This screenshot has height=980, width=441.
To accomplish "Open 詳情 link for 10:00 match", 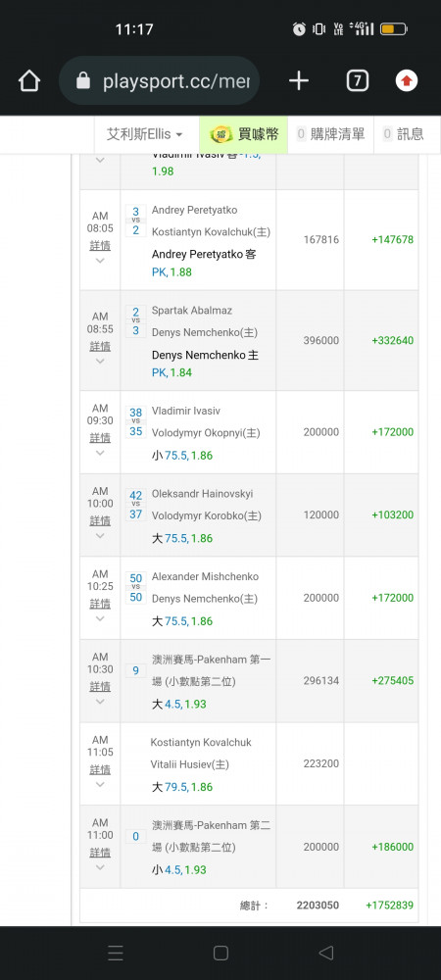I will point(100,520).
